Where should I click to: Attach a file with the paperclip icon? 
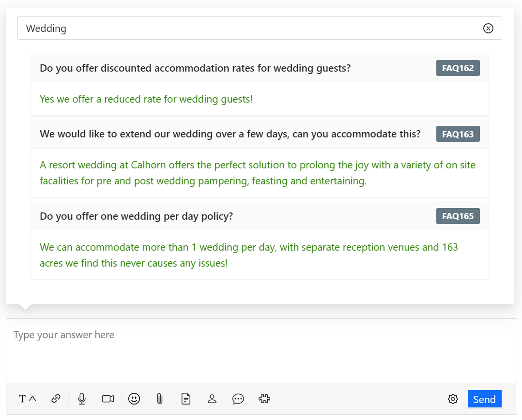coord(159,399)
